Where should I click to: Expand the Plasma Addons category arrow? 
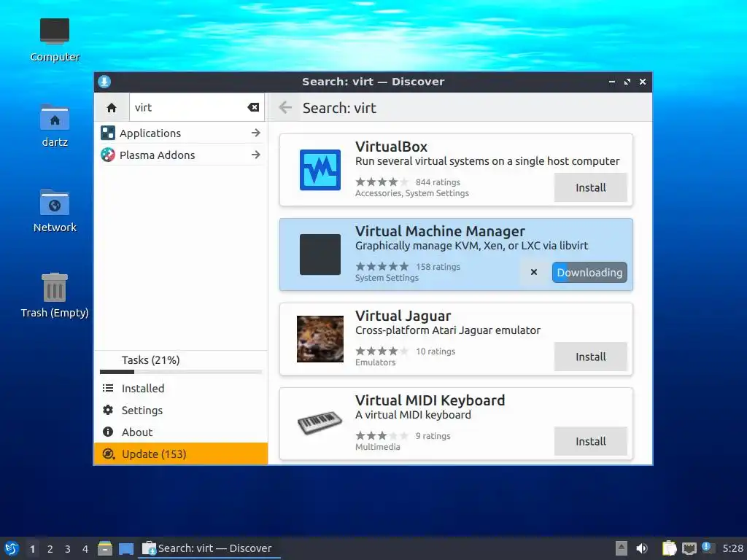click(256, 155)
